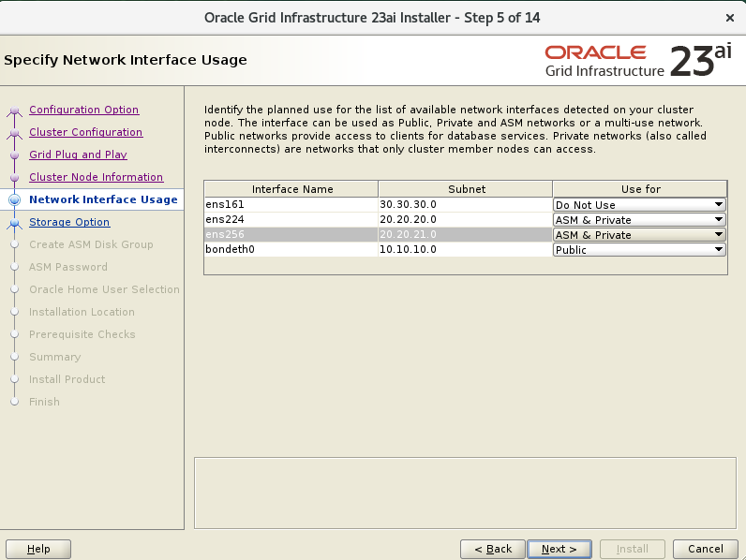
Task: Click the Cluster Configuration step bullet icon
Action: [15, 133]
